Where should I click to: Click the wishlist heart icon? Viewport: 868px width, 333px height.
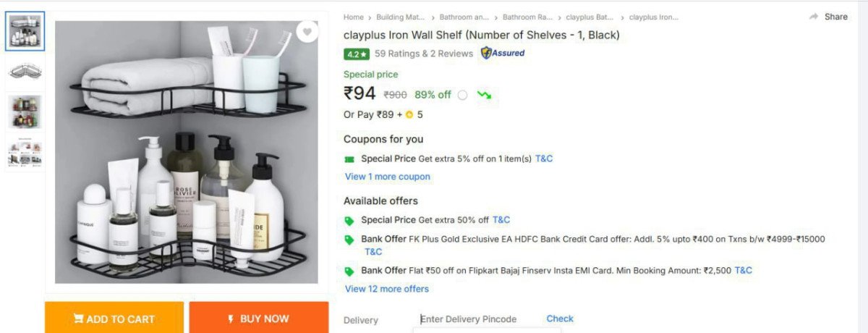(307, 32)
